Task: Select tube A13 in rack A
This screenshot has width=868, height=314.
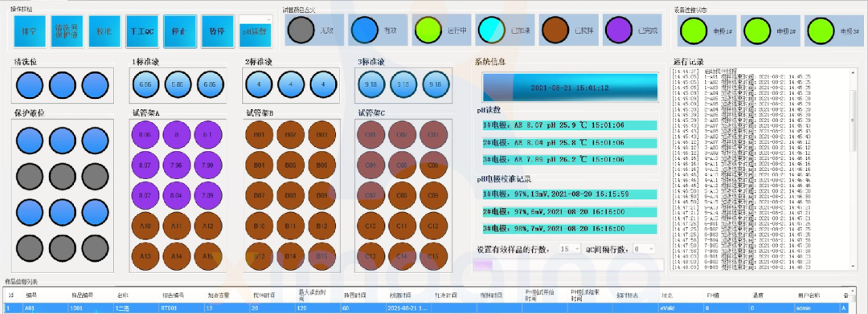Action: pyautogui.click(x=145, y=256)
